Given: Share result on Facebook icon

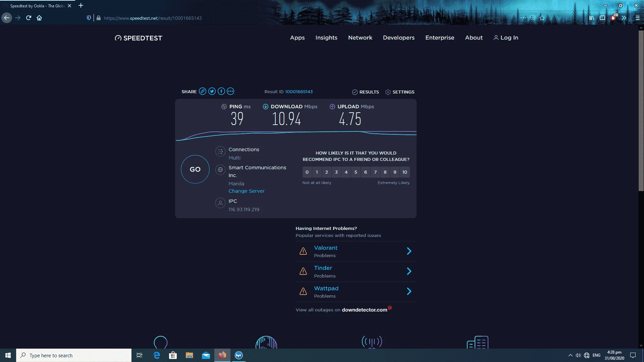Looking at the screenshot, I should (221, 91).
